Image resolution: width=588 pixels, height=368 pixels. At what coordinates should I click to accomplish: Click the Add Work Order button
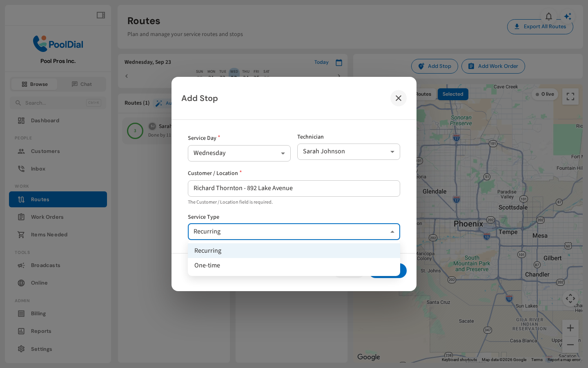(x=493, y=66)
